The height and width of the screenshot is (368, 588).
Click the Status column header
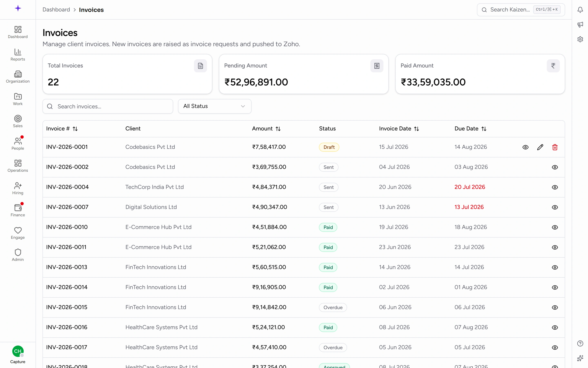327,129
